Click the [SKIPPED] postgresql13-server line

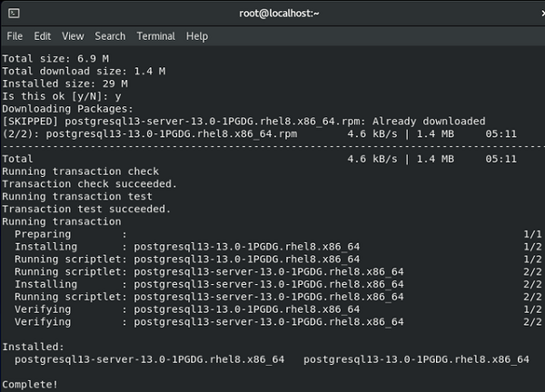243,122
